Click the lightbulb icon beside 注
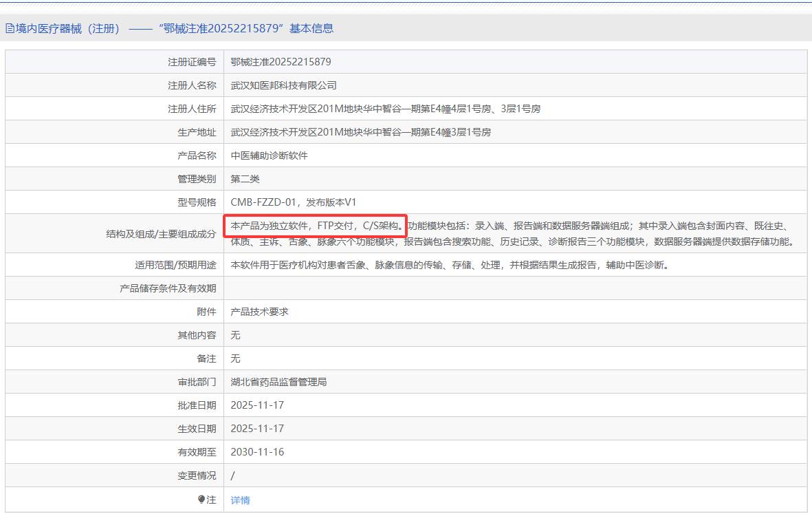 pos(201,500)
